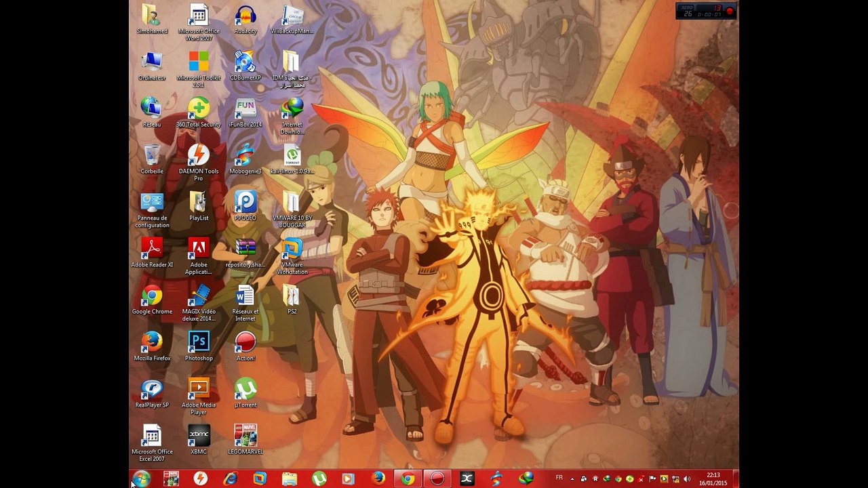
Task: Launch Internet Download Manager desktop shortcut
Action: (292, 116)
